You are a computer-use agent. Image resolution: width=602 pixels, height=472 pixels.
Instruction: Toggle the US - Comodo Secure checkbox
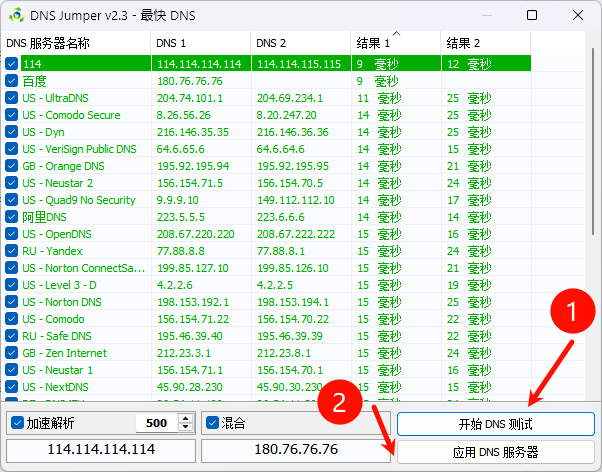pyautogui.click(x=12, y=114)
